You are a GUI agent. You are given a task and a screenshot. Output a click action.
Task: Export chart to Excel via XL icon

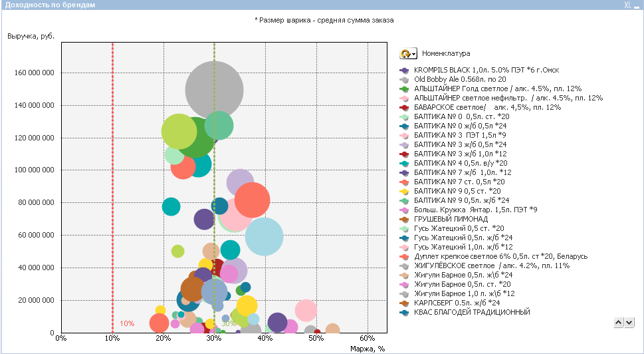[627, 5]
